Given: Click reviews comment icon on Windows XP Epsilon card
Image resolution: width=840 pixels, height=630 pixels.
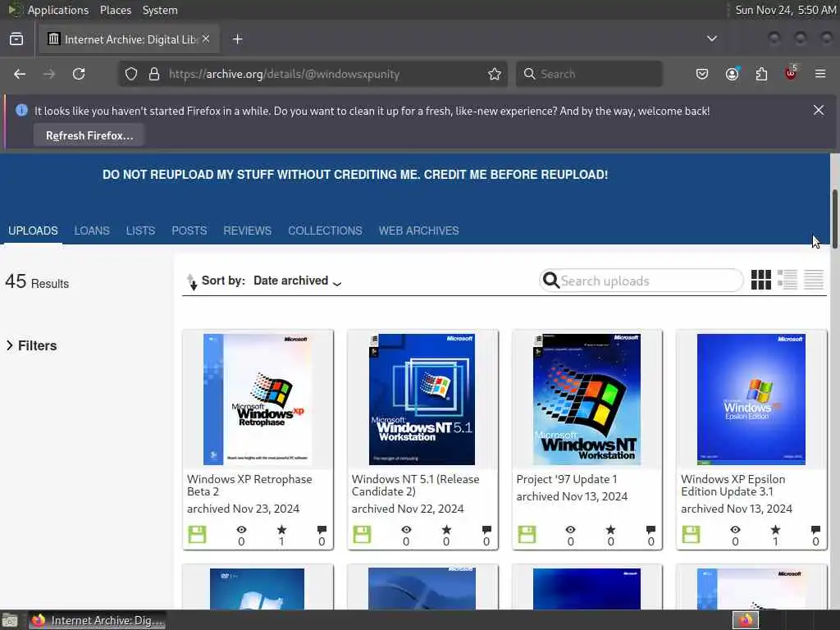Looking at the screenshot, I should (x=815, y=530).
